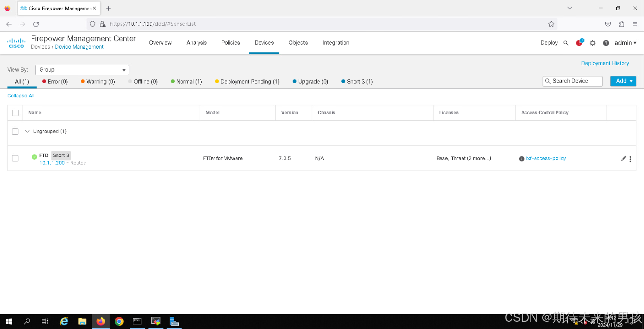This screenshot has width=644, height=329.
Task: Select all devices header checkbox
Action: click(x=15, y=113)
